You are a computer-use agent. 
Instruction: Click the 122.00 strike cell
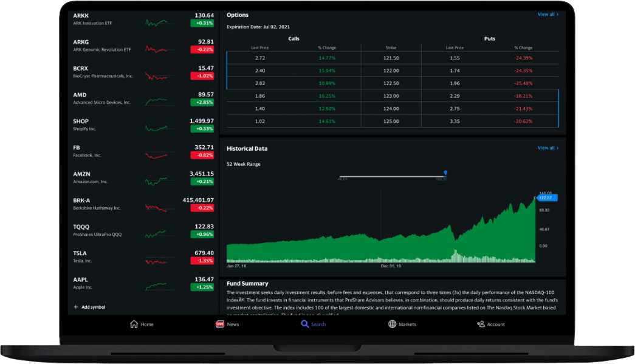(x=391, y=70)
